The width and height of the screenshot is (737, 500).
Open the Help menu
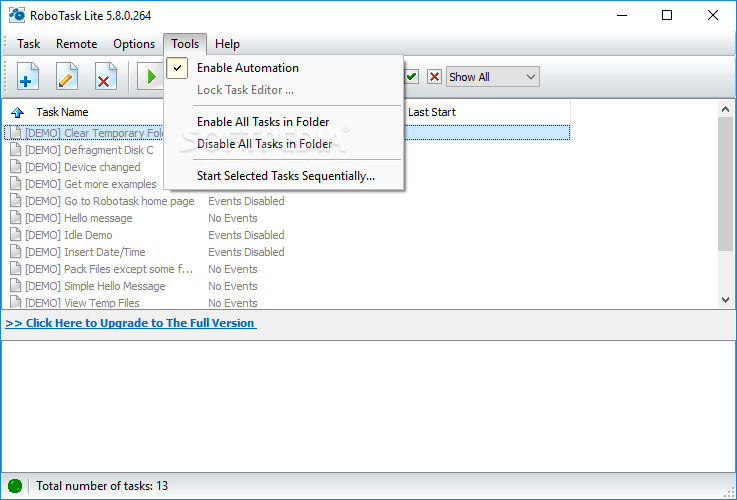[x=227, y=44]
